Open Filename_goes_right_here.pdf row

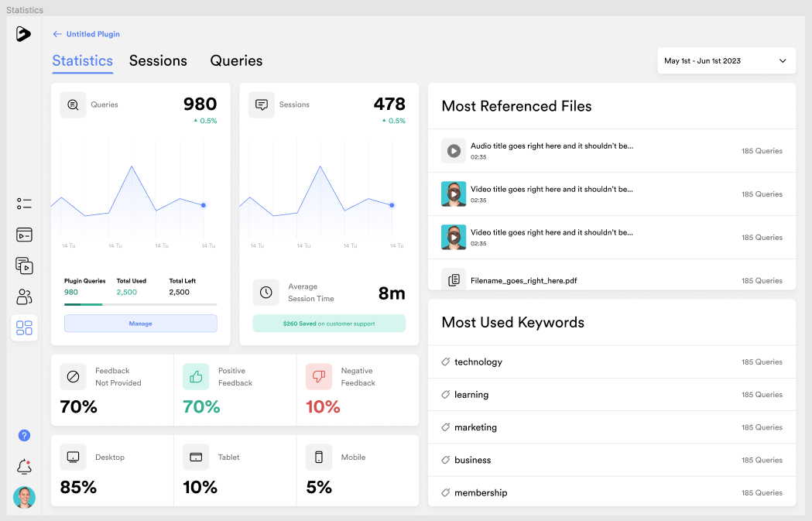coord(612,275)
